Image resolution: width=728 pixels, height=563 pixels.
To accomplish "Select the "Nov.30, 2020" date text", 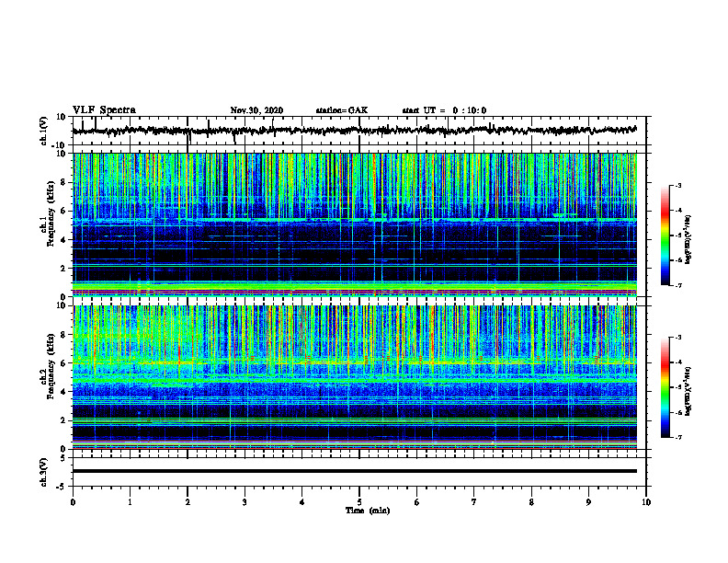I will pos(256,110).
